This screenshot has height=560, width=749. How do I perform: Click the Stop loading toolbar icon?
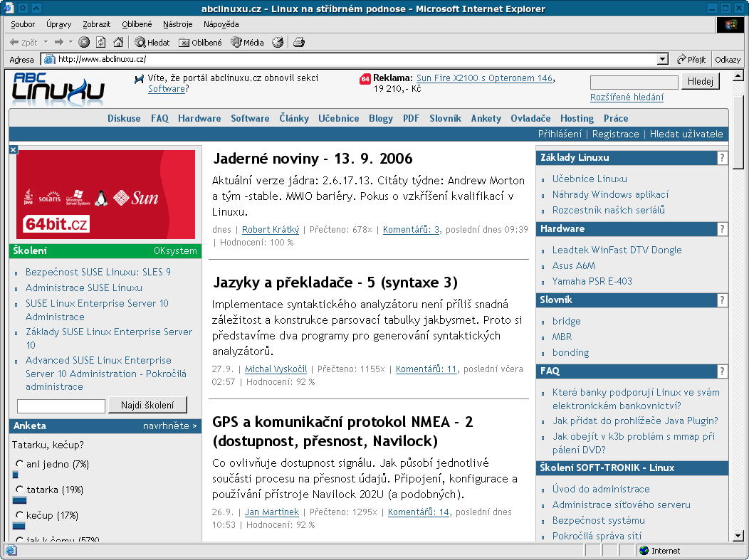pyautogui.click(x=84, y=43)
